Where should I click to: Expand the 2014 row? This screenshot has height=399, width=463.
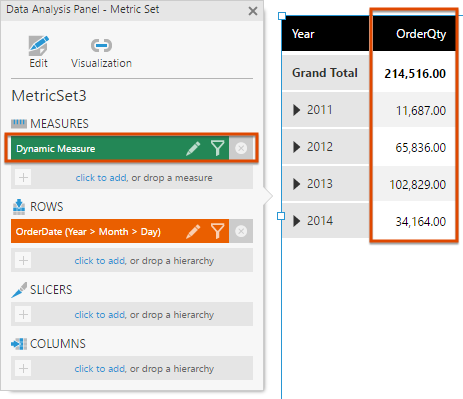click(297, 221)
